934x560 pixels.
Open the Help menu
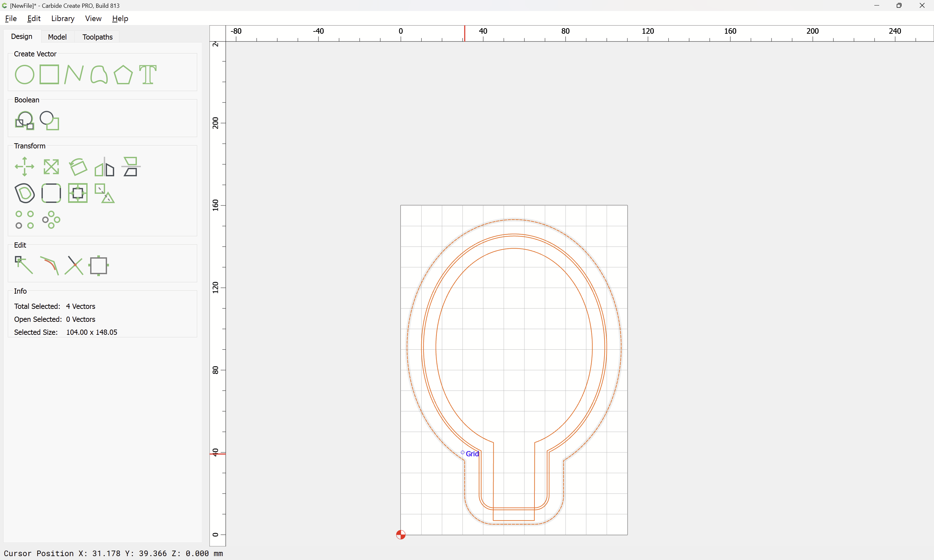120,18
